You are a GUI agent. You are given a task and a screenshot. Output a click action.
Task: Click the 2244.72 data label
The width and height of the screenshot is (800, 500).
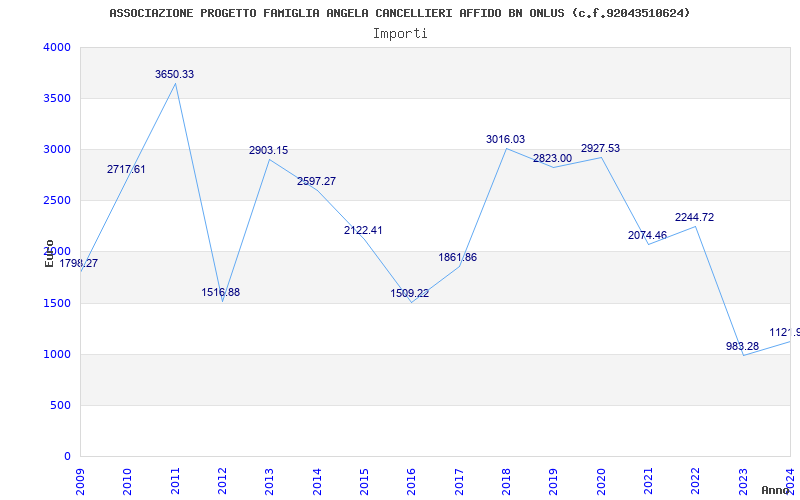point(694,217)
